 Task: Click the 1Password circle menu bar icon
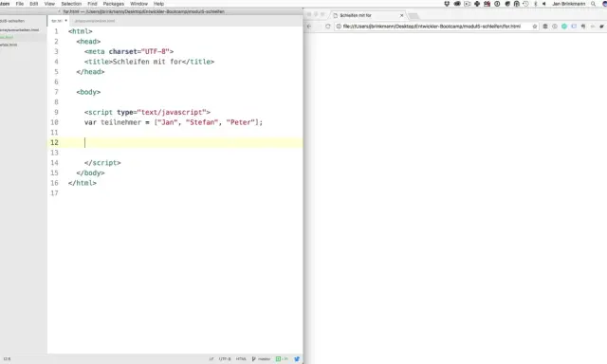pyautogui.click(x=497, y=4)
